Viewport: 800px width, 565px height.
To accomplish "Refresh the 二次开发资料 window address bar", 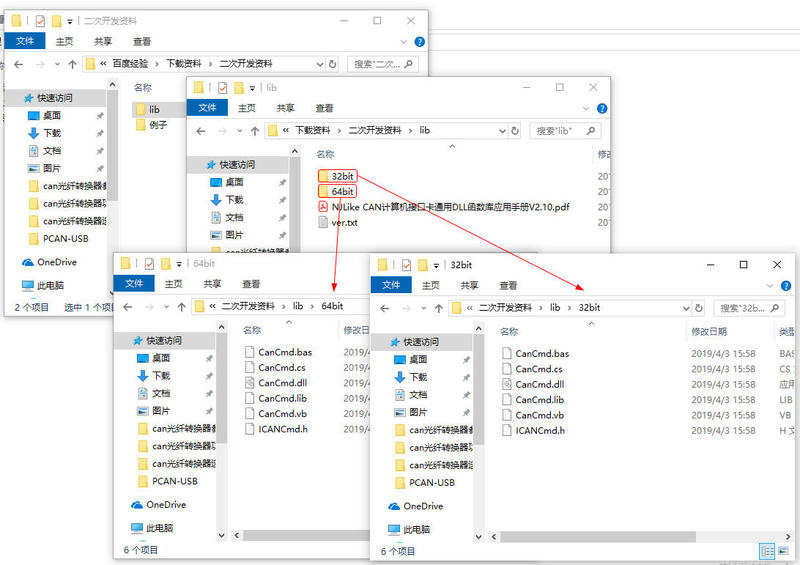I will click(332, 64).
